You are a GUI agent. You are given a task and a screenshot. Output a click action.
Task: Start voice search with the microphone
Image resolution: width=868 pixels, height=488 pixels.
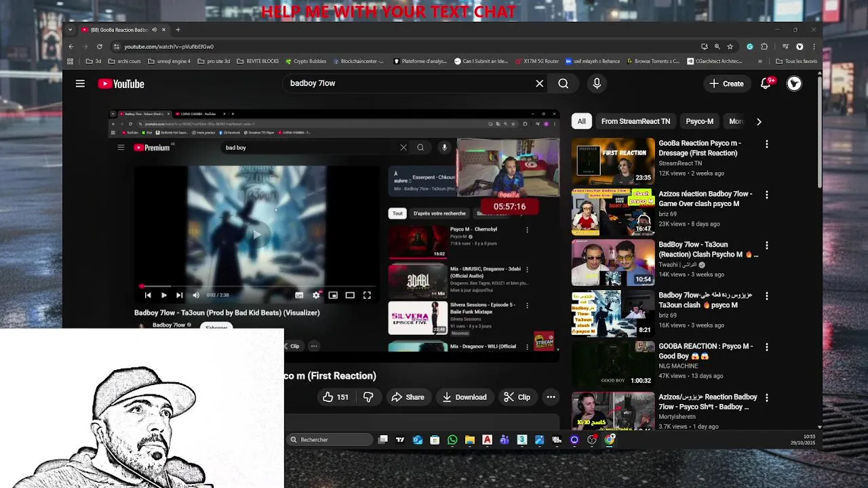point(597,83)
